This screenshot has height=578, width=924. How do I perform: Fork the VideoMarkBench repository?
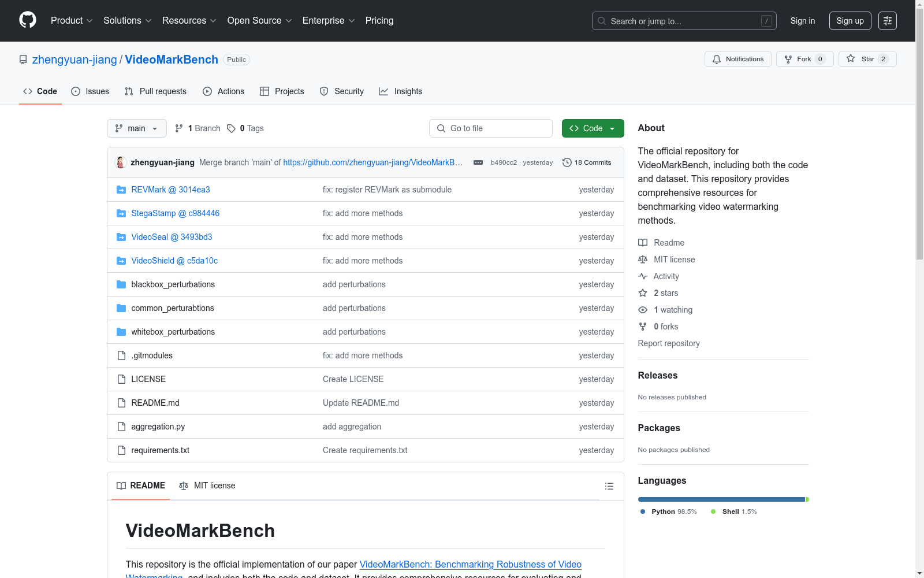[x=805, y=59]
